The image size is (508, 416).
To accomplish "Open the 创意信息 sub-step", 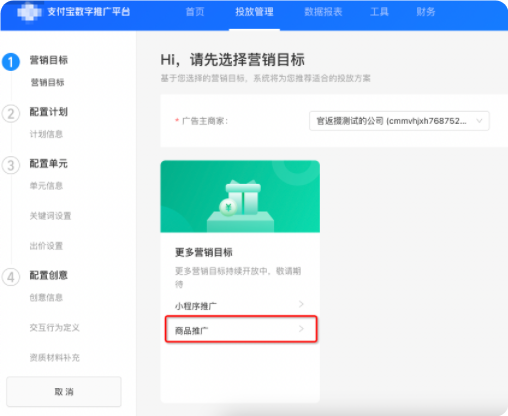I will [x=46, y=297].
